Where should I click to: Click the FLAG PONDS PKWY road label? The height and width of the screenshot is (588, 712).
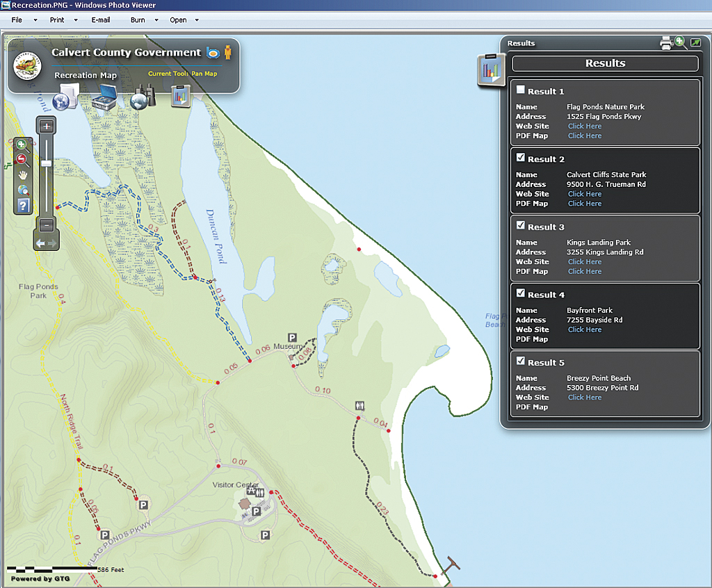point(119,543)
